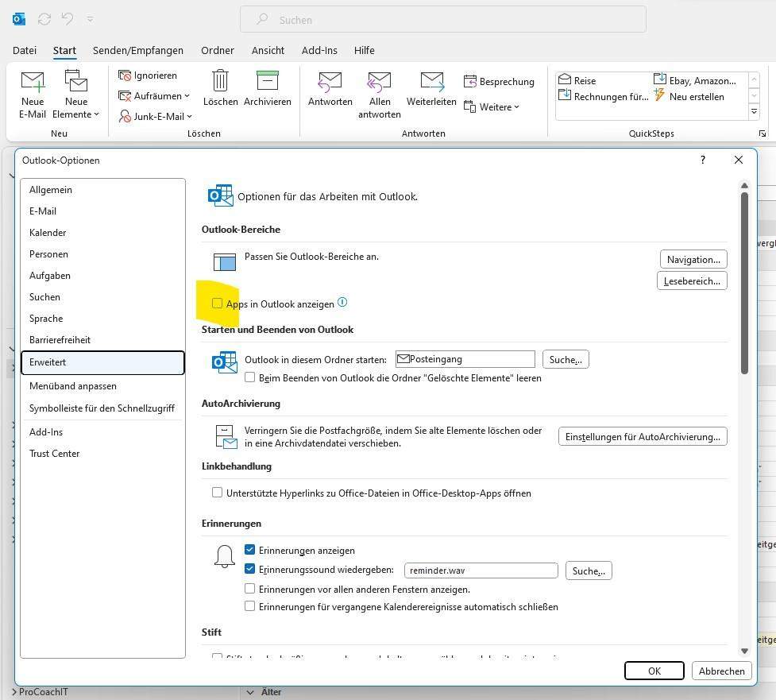Click the Navigation... button
The width and height of the screenshot is (776, 700).
click(693, 259)
